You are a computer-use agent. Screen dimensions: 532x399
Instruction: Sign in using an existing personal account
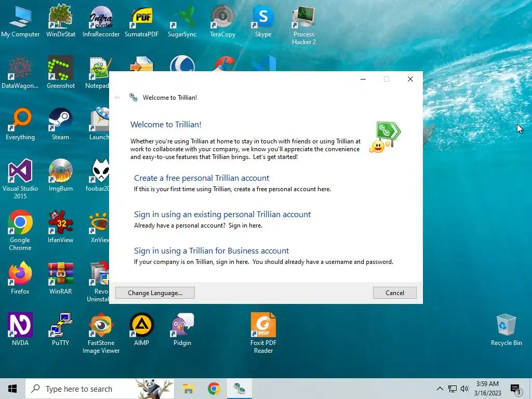222,215
